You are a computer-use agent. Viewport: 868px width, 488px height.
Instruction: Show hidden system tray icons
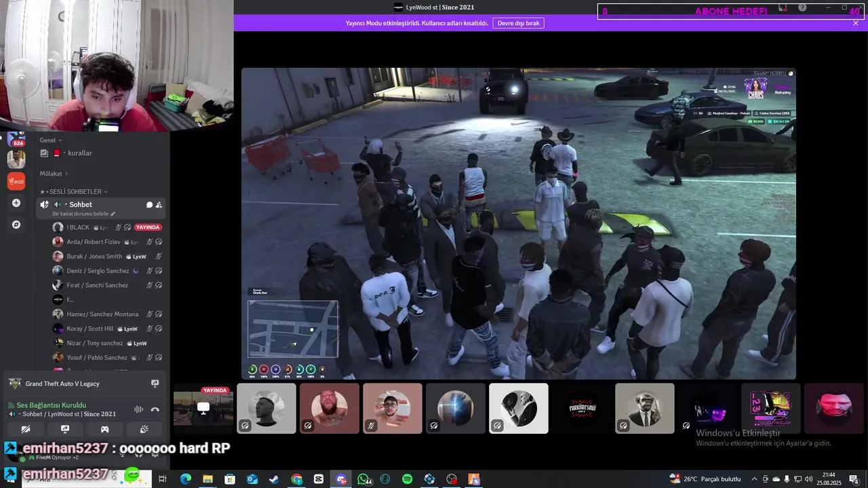[x=754, y=479]
